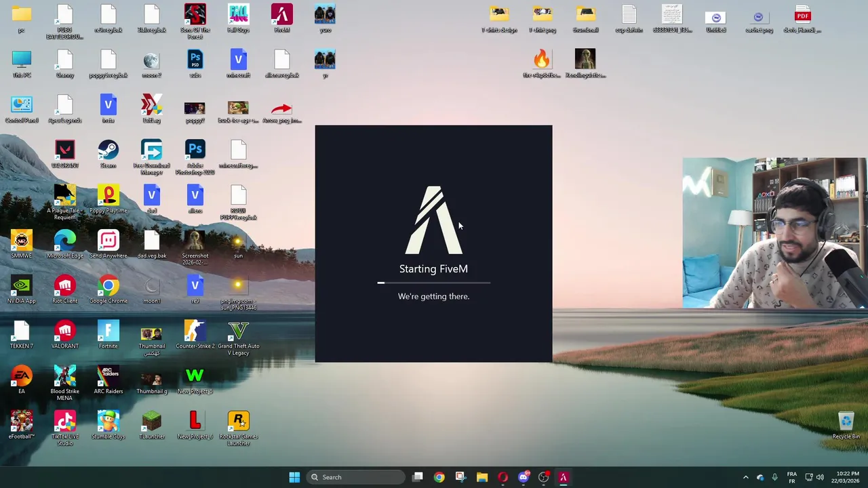This screenshot has height=488, width=868.
Task: Select the fire image file icon
Action: tap(541, 64)
